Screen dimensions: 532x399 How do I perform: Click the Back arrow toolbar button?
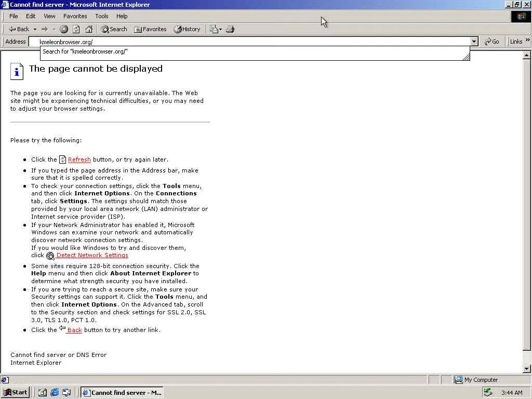pyautogui.click(x=19, y=29)
